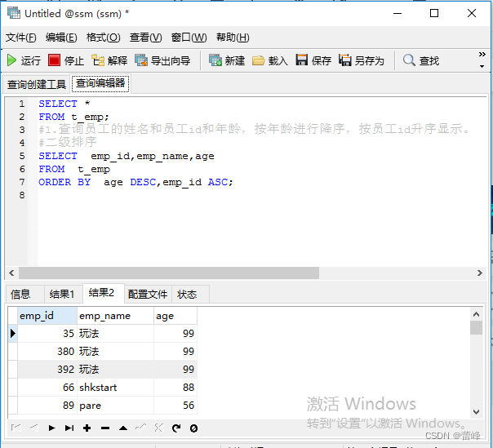Save the query with the 保存 floppy icon
The width and height of the screenshot is (493, 448).
point(302,60)
